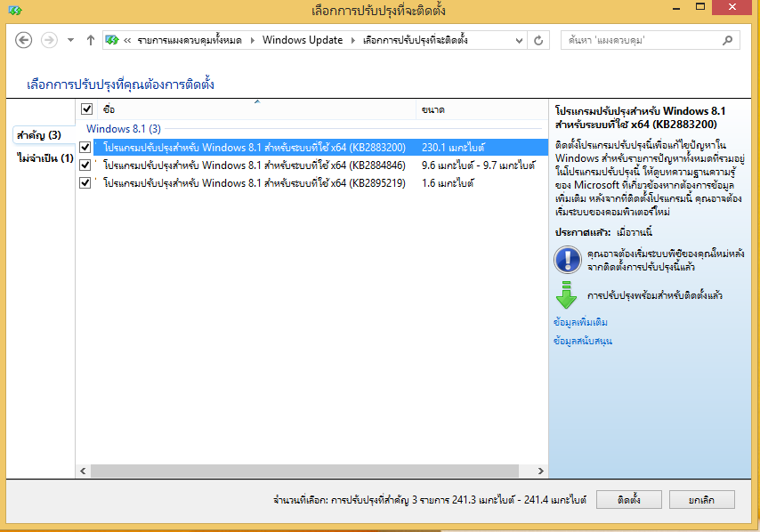Click the Windows Update icon in address bar
Image resolution: width=760 pixels, height=532 pixels.
[112, 40]
